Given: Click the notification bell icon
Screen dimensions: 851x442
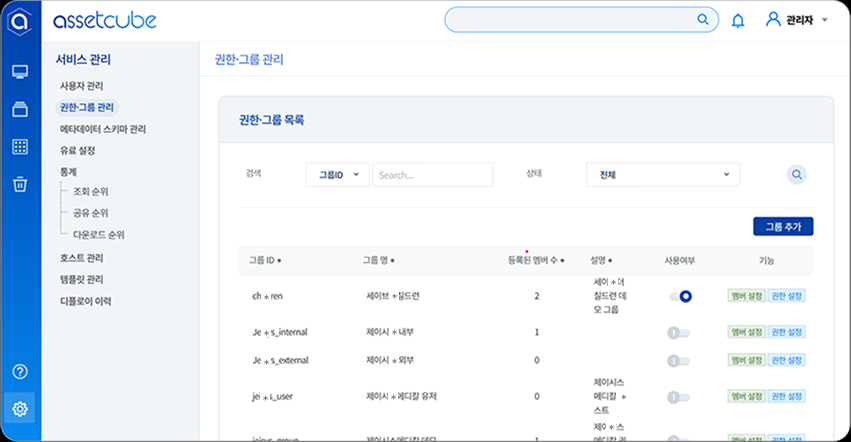Looking at the screenshot, I should (x=738, y=20).
